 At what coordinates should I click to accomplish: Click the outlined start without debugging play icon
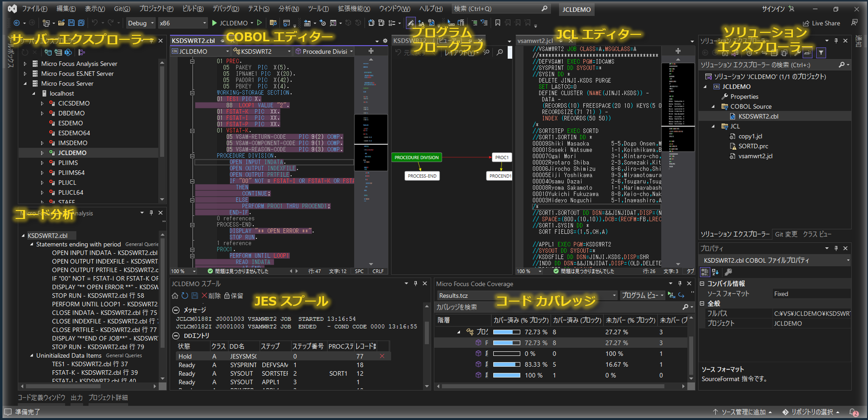tap(259, 23)
